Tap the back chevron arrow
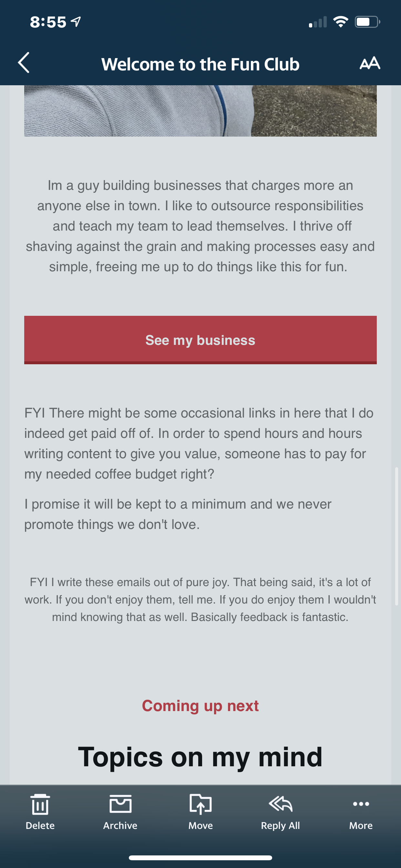401x868 pixels. [24, 63]
